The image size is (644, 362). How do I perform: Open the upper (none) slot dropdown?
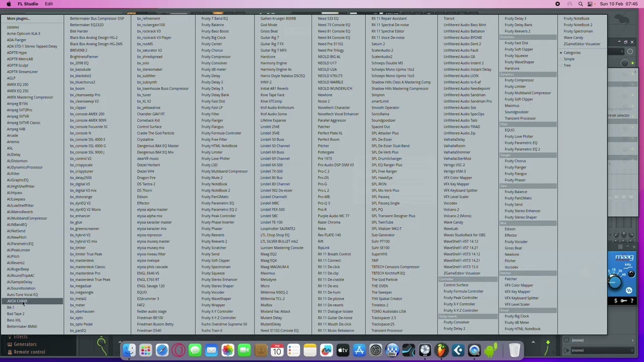tap(601, 340)
